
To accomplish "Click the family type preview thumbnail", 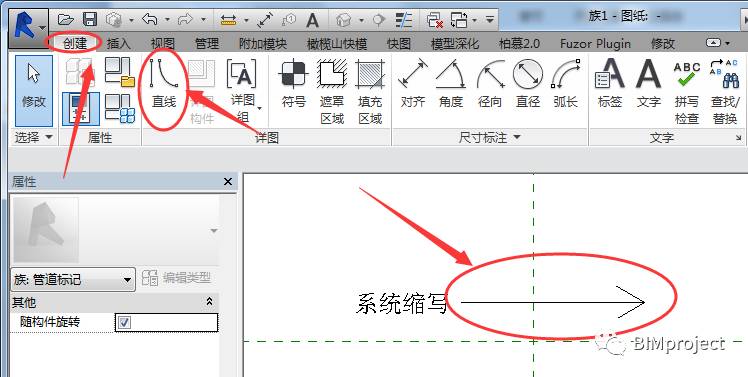I will pos(46,230).
